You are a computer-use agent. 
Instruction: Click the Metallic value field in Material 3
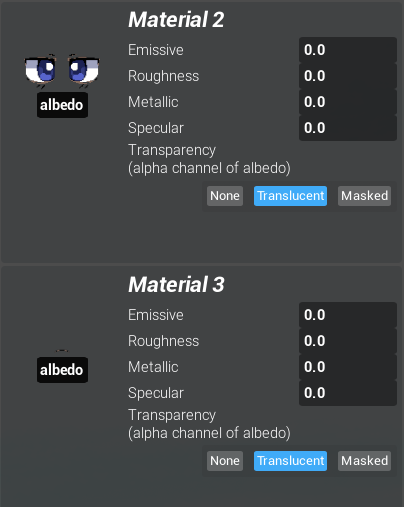348,367
